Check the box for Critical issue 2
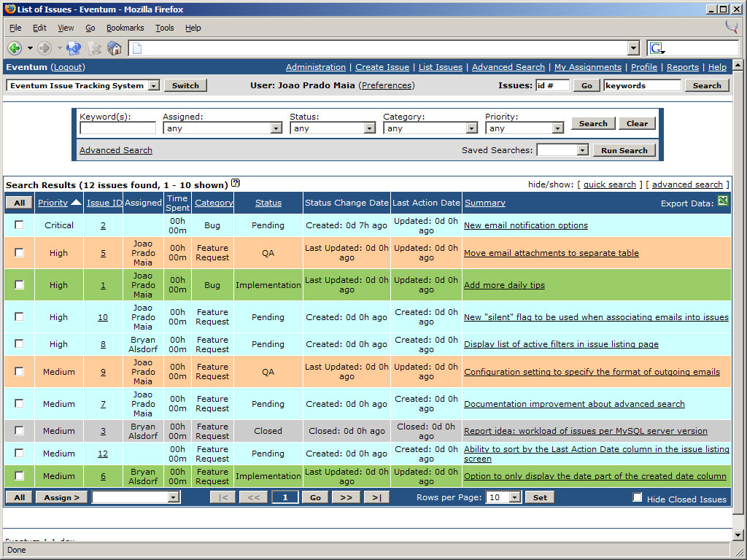This screenshot has height=560, width=747. [19, 225]
